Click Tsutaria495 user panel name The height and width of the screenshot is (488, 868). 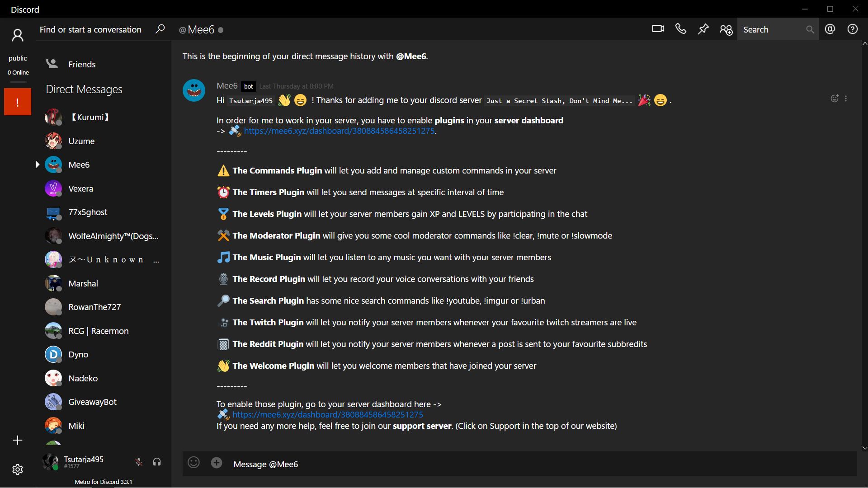[x=84, y=459]
